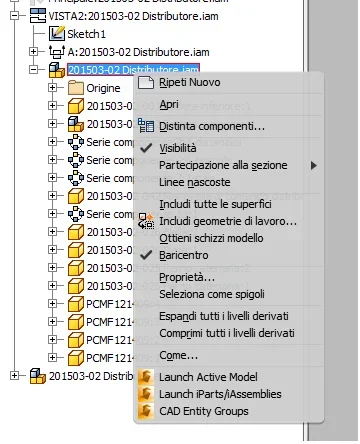Click the assembly icon beside the highlighted Distributore.iam row
Viewport: 360px width, 444px height.
click(57, 70)
